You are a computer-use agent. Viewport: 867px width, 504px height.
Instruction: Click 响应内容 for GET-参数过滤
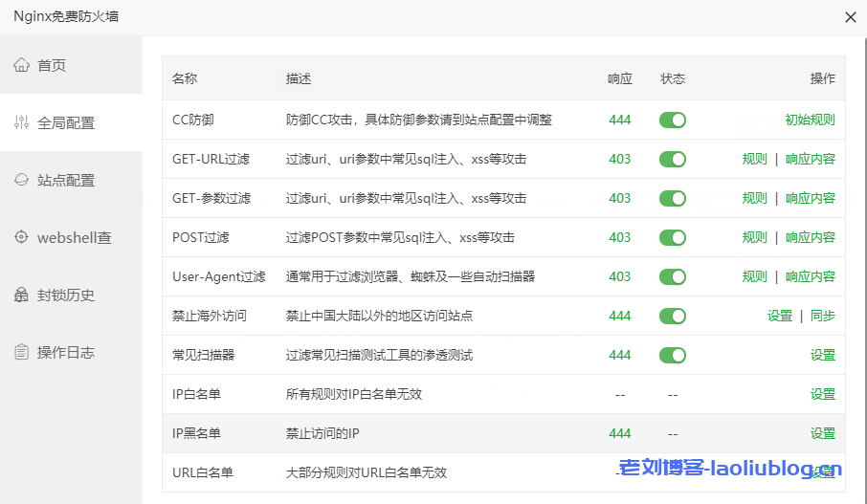(x=810, y=198)
